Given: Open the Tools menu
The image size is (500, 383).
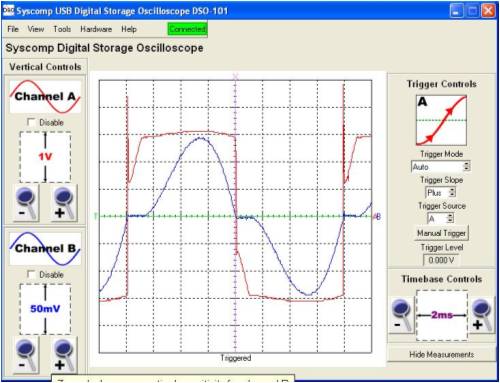Looking at the screenshot, I should pos(62,29).
